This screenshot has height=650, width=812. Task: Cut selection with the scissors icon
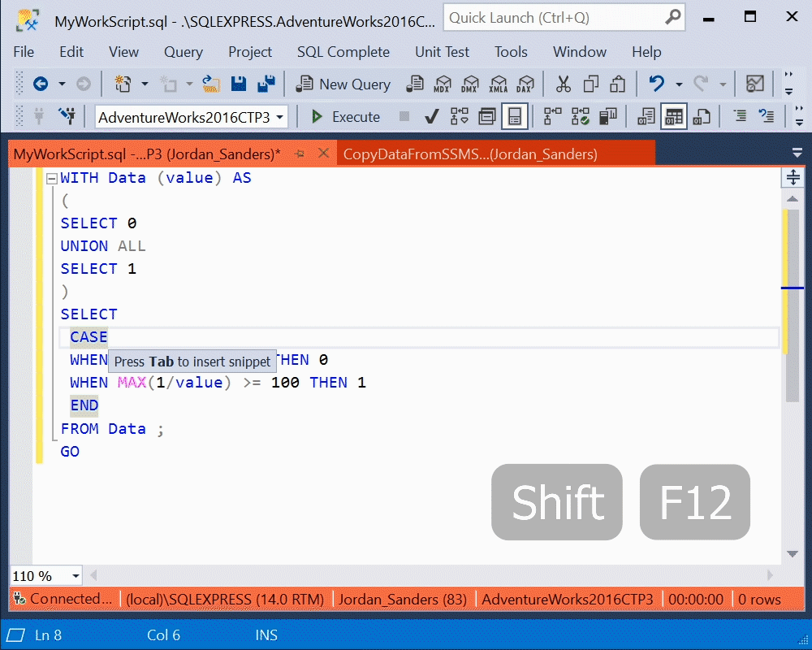(563, 84)
